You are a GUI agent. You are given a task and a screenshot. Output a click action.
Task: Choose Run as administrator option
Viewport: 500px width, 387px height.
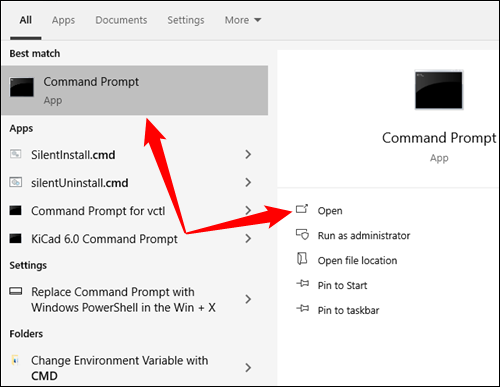click(x=364, y=236)
